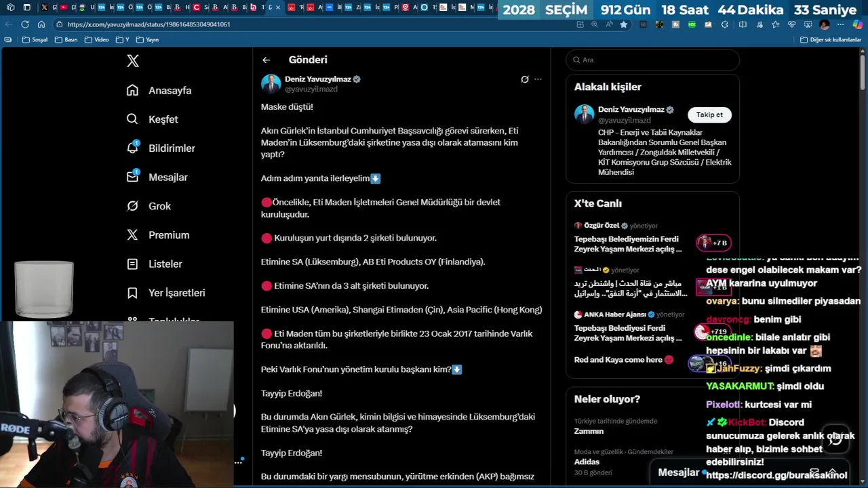
Task: Open the Diğer sık kullanılanlar folder
Action: tap(831, 40)
